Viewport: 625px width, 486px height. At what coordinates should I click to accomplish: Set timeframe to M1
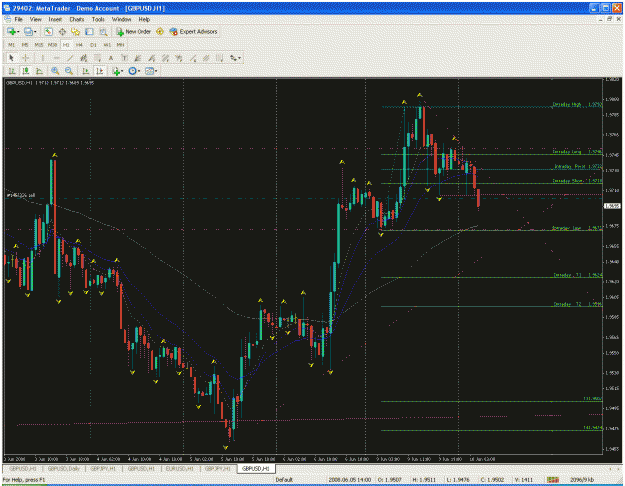tap(12, 45)
